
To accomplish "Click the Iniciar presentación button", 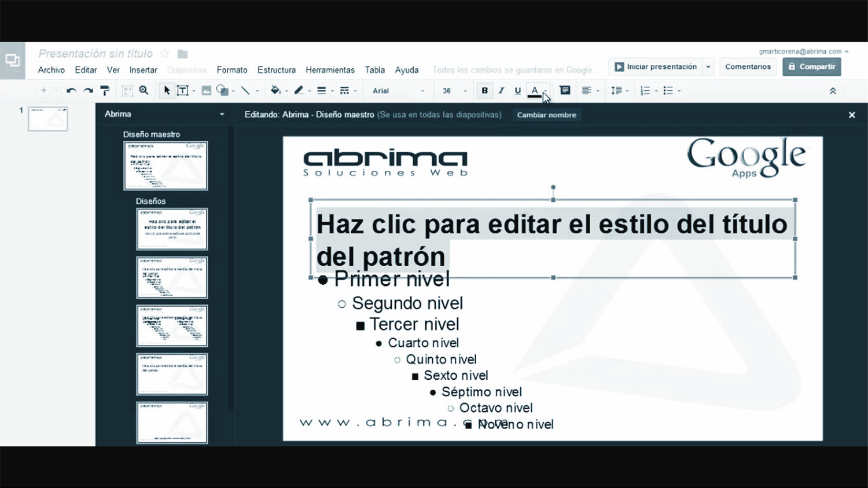I will pyautogui.click(x=655, y=67).
